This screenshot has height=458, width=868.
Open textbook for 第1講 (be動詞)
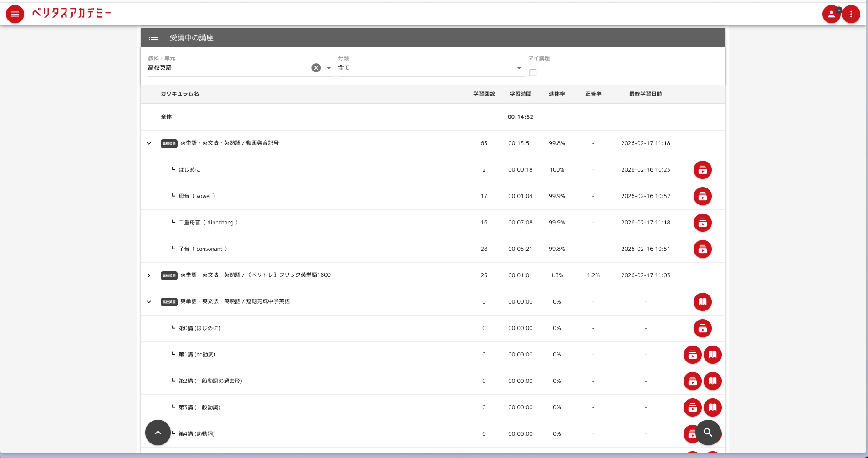click(712, 355)
